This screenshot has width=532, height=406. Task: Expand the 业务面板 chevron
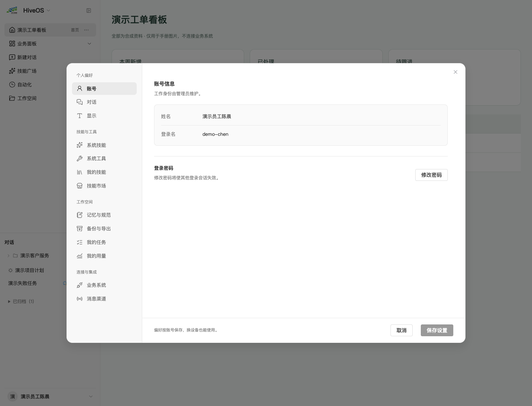point(89,44)
